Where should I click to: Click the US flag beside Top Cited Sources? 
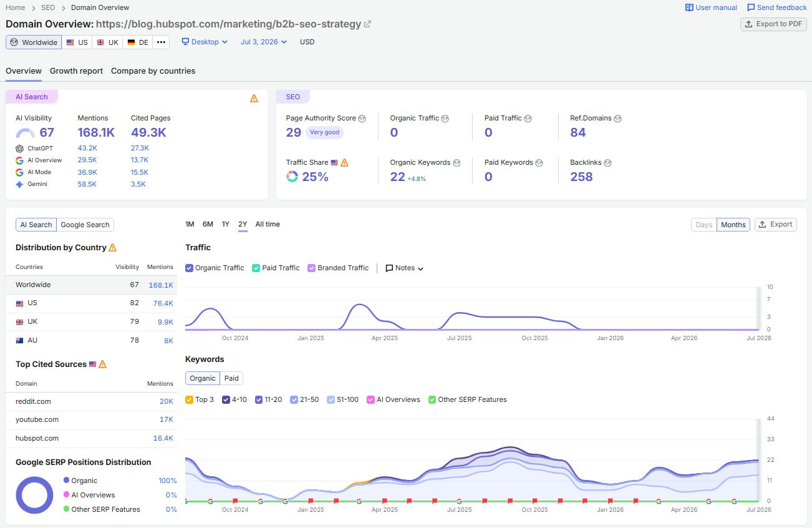(93, 364)
